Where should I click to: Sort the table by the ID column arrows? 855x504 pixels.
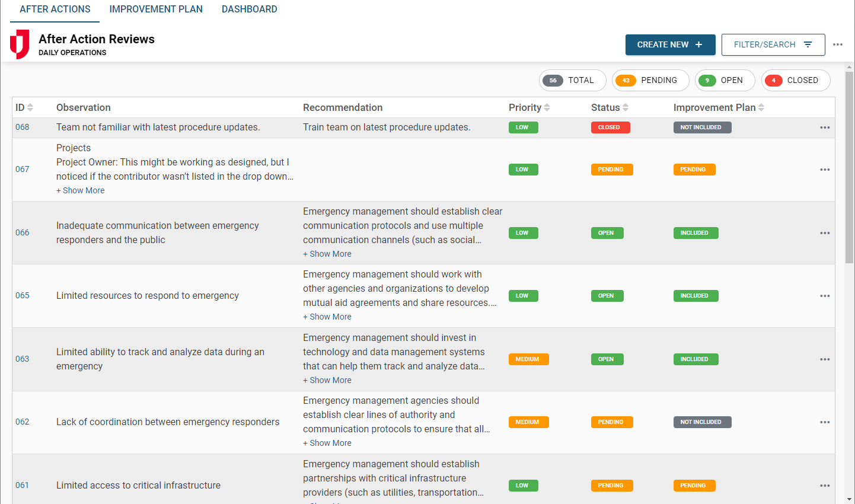pos(31,107)
